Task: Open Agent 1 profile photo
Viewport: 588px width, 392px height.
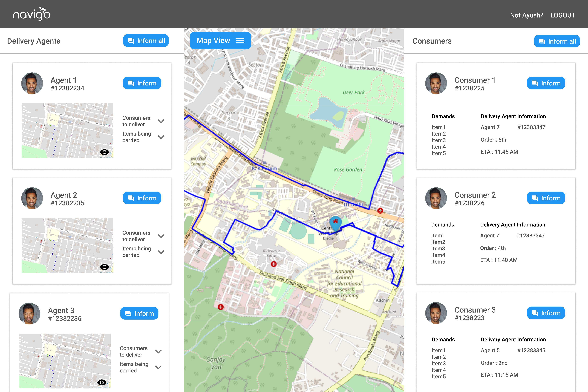Action: click(x=32, y=83)
